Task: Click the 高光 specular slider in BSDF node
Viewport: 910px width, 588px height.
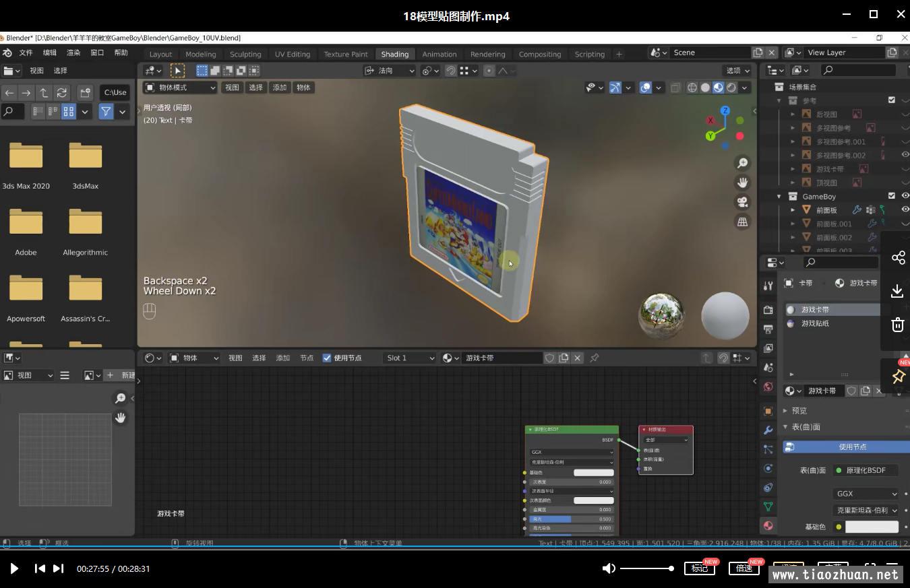Action: pyautogui.click(x=571, y=519)
